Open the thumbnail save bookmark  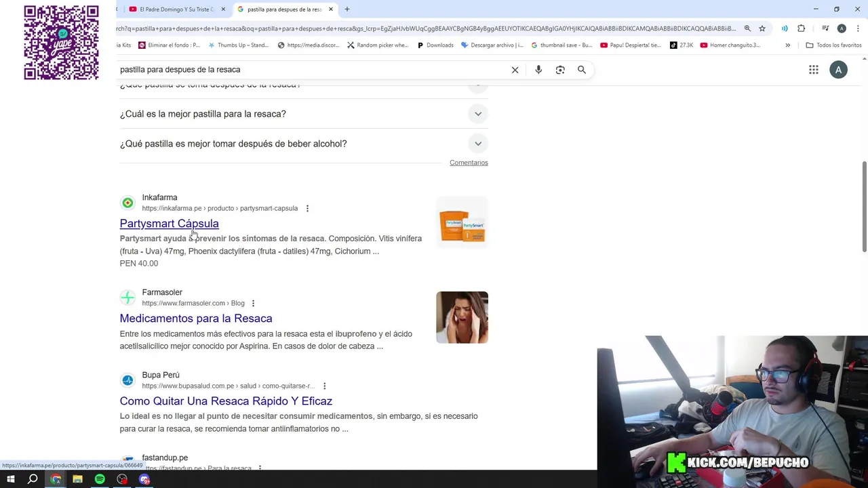pyautogui.click(x=561, y=45)
